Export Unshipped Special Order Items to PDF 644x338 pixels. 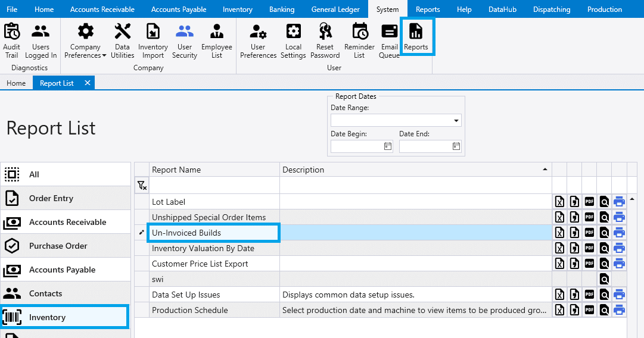589,217
